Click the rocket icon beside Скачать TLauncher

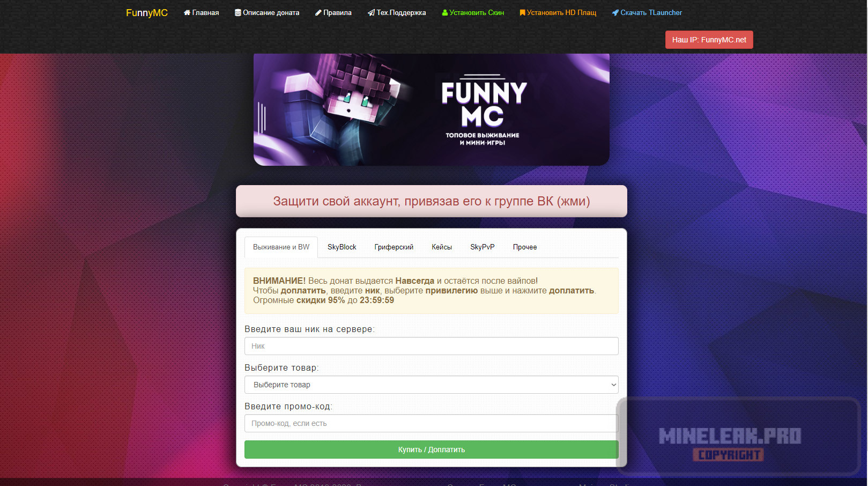pyautogui.click(x=615, y=12)
